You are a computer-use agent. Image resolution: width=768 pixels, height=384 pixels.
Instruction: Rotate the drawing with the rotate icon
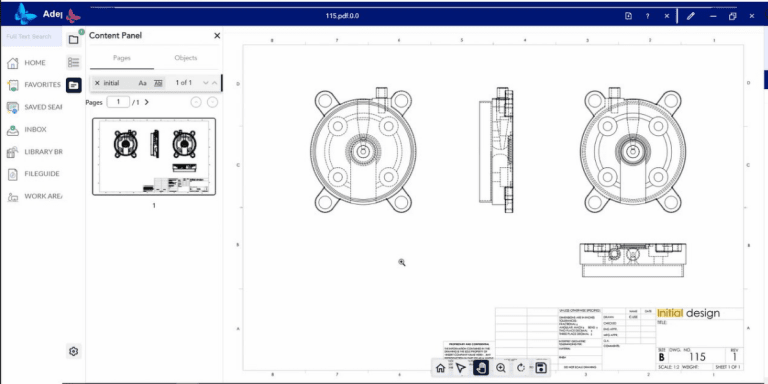pos(521,368)
